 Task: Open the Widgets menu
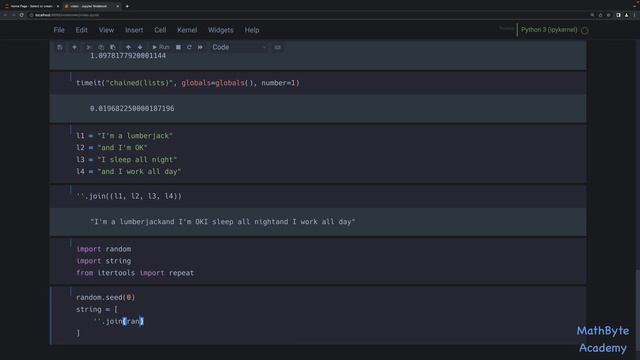point(220,30)
